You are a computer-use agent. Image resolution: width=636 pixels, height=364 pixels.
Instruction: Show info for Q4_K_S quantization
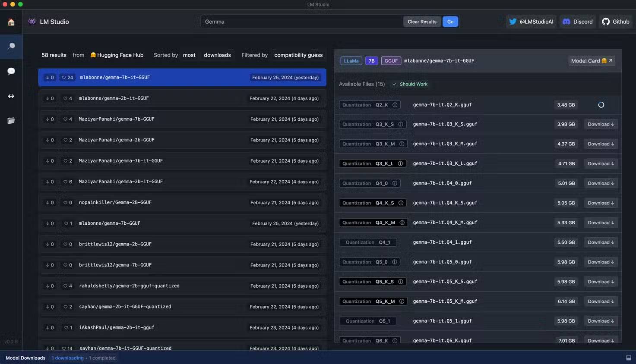click(401, 203)
